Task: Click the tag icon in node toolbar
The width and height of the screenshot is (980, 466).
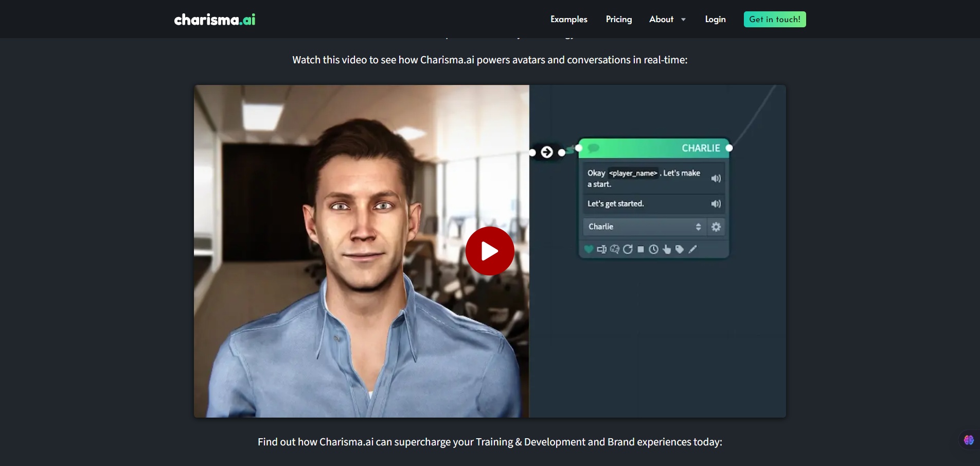Action: coord(680,249)
